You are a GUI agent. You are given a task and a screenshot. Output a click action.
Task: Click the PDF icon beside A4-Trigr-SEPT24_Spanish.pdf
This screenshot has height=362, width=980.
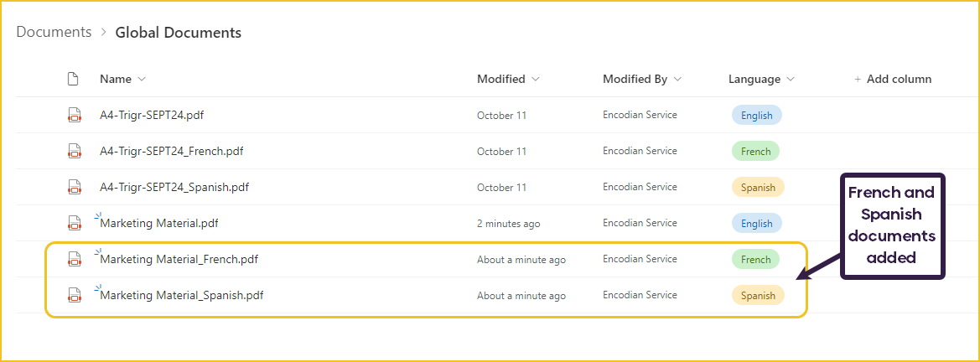[x=75, y=187]
